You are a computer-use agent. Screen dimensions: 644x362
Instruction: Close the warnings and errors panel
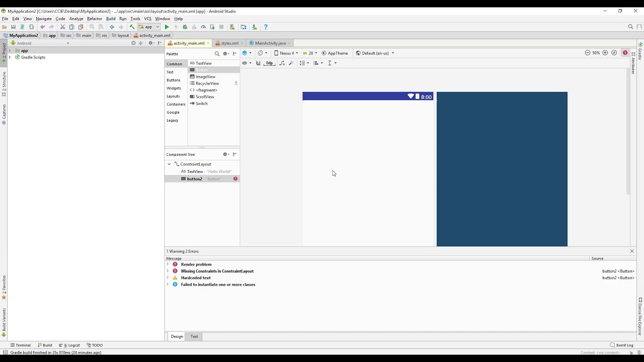632,251
